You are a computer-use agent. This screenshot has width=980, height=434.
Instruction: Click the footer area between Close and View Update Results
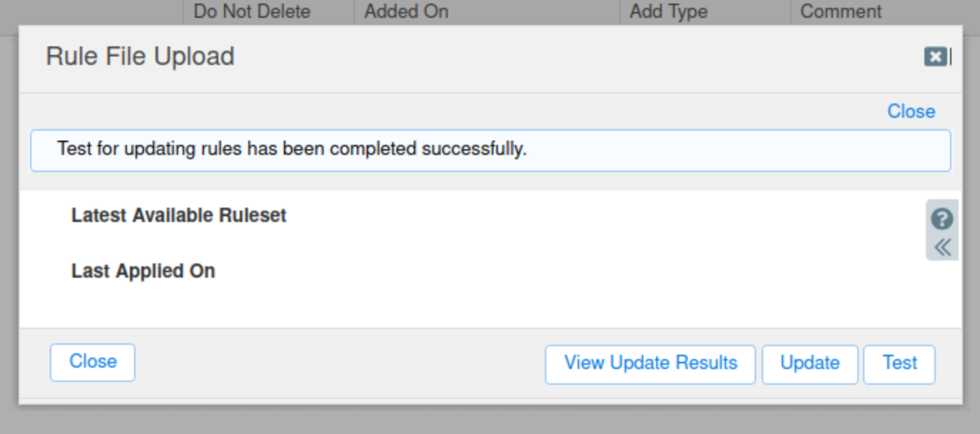click(340, 363)
